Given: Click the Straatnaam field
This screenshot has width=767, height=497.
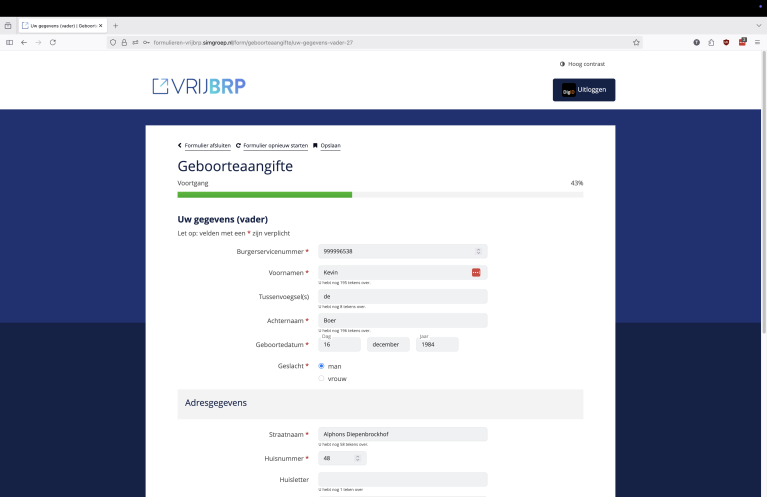Looking at the screenshot, I should (403, 434).
